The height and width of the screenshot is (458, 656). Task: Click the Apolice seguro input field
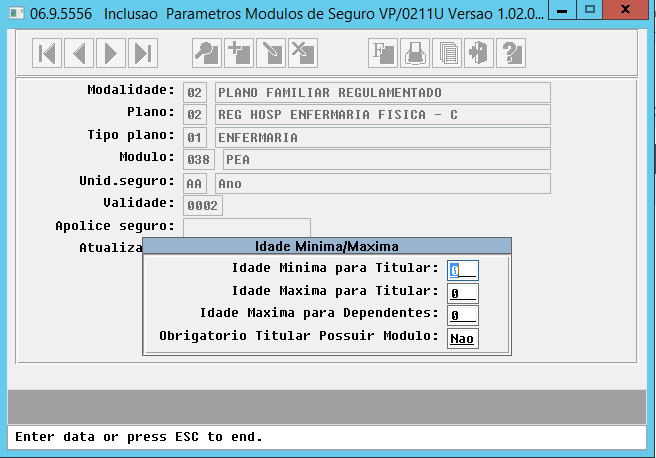(x=247, y=227)
